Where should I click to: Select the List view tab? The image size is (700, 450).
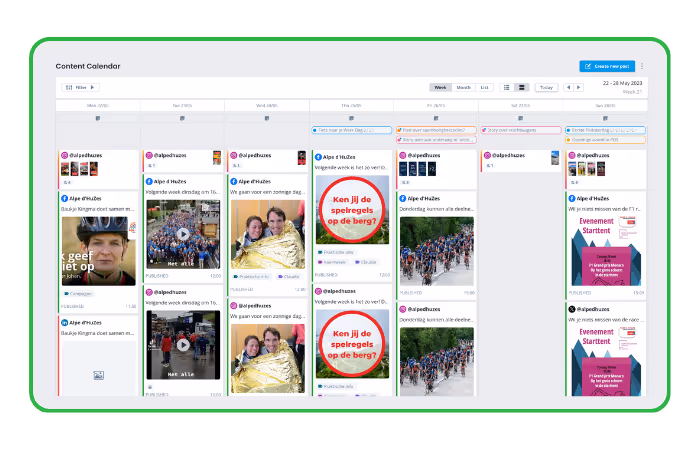click(484, 88)
